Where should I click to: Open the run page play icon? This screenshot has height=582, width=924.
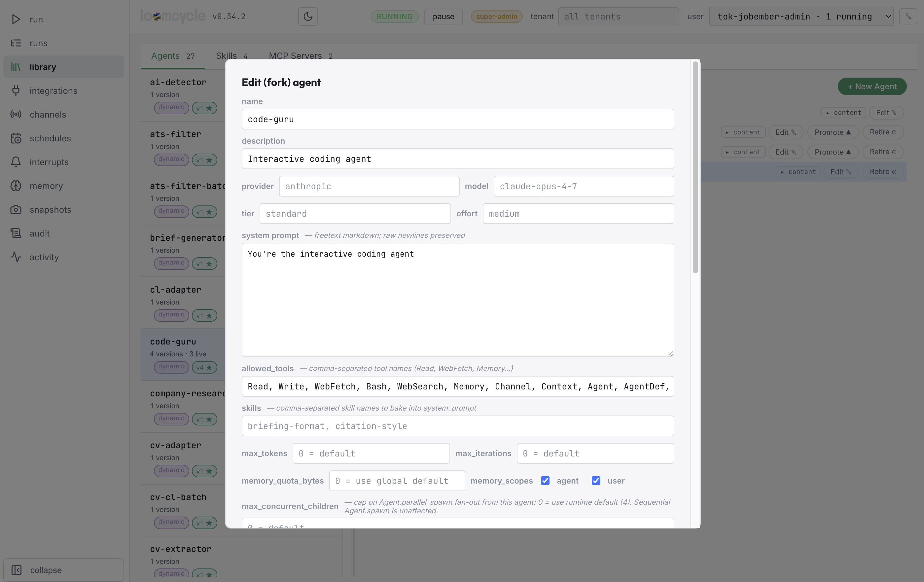click(16, 19)
